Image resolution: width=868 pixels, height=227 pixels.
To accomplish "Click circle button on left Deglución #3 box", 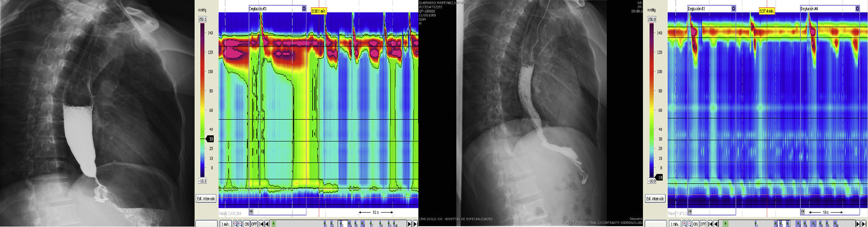I will tap(304, 9).
